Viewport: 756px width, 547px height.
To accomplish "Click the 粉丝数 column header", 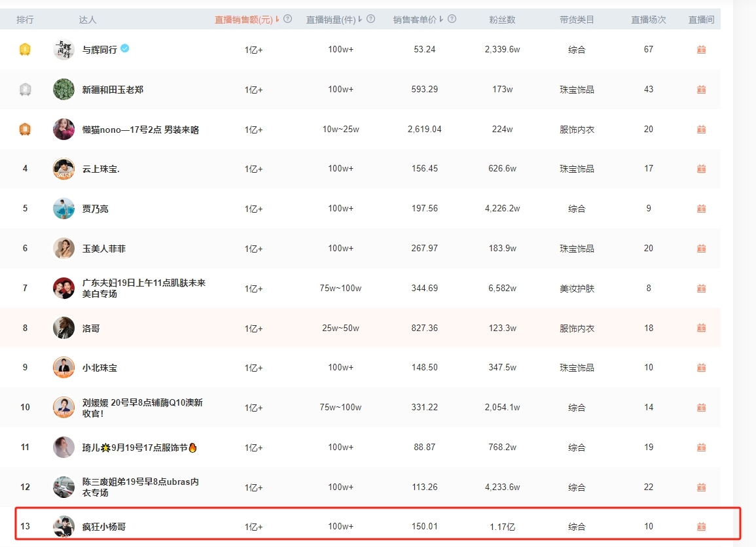I will pyautogui.click(x=502, y=20).
